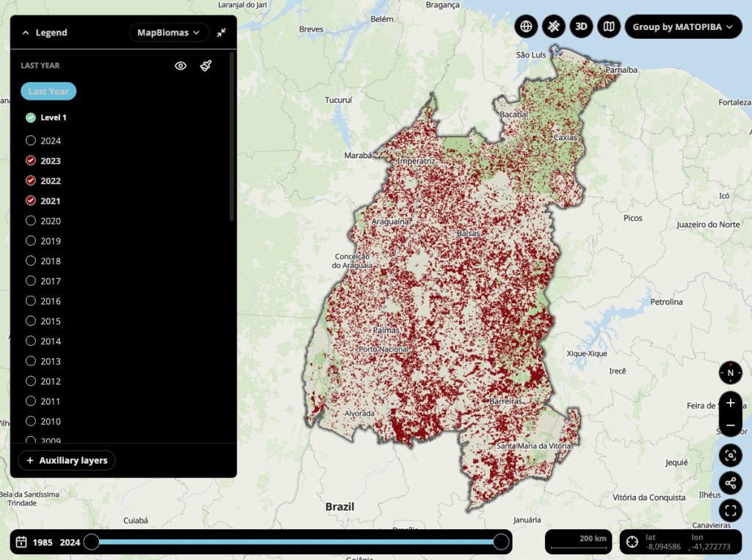Open the Group by MATOPIBA dropdown
The image size is (752, 560).
[683, 27]
